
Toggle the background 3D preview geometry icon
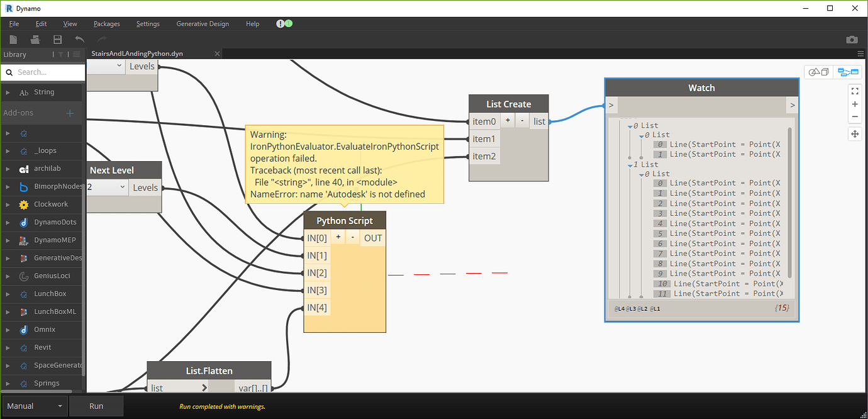coord(818,72)
